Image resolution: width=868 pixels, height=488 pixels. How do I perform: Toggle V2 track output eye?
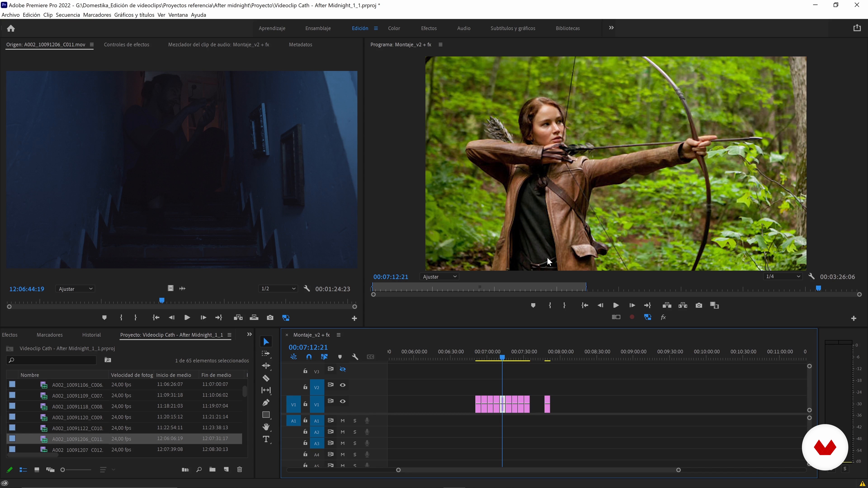click(343, 385)
